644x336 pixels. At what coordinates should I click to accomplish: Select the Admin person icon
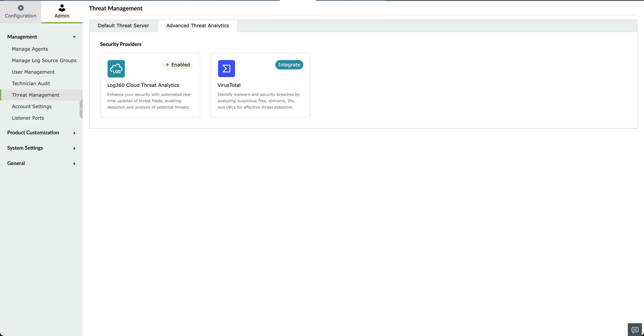click(62, 7)
